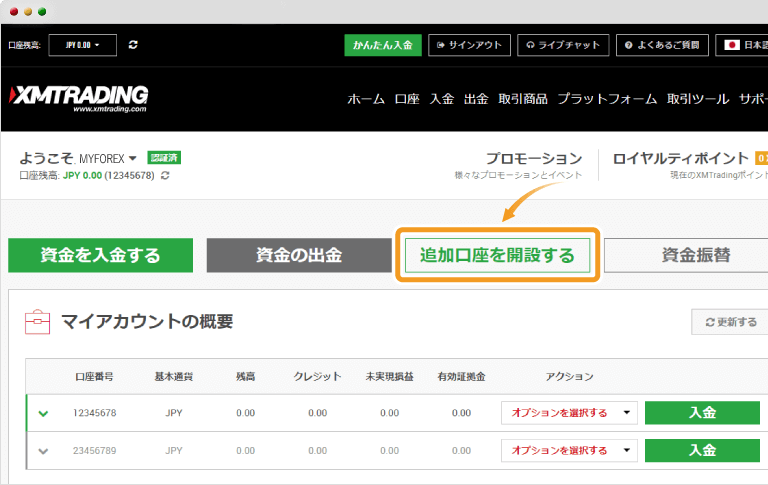
Task: Click the 有効証拠金 column header
Action: click(461, 377)
